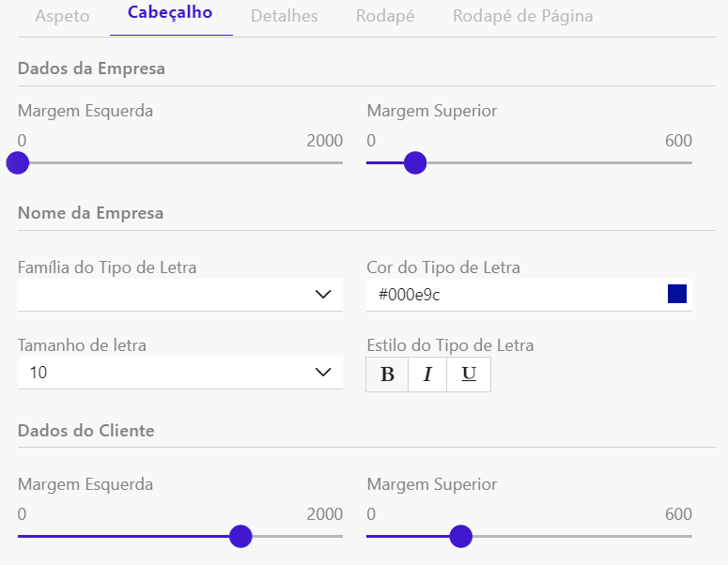The image size is (728, 565).
Task: Click Dados da Empresa Margem Superior slider handle
Action: tap(414, 163)
